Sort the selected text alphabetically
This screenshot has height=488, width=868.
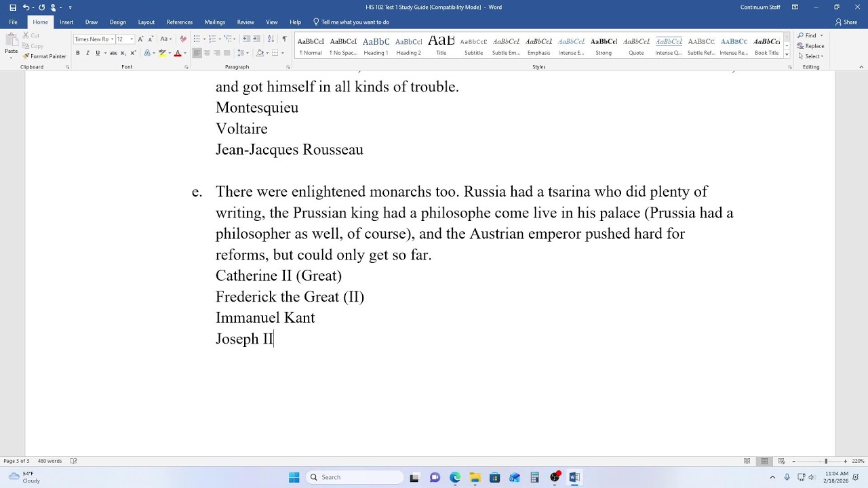[271, 39]
